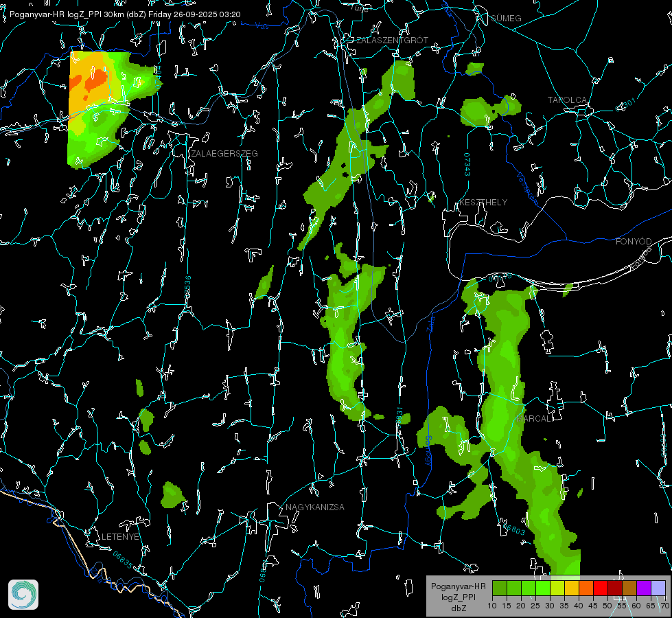672x618 pixels.
Task: Select the yellow-green 30-35 dBZ legend swatch
Action: pyautogui.click(x=557, y=588)
